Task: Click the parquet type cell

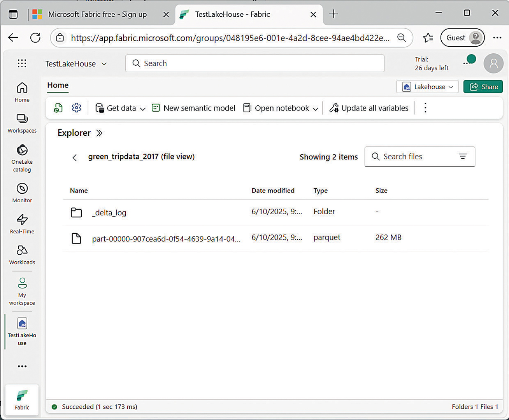Action: [x=327, y=237]
